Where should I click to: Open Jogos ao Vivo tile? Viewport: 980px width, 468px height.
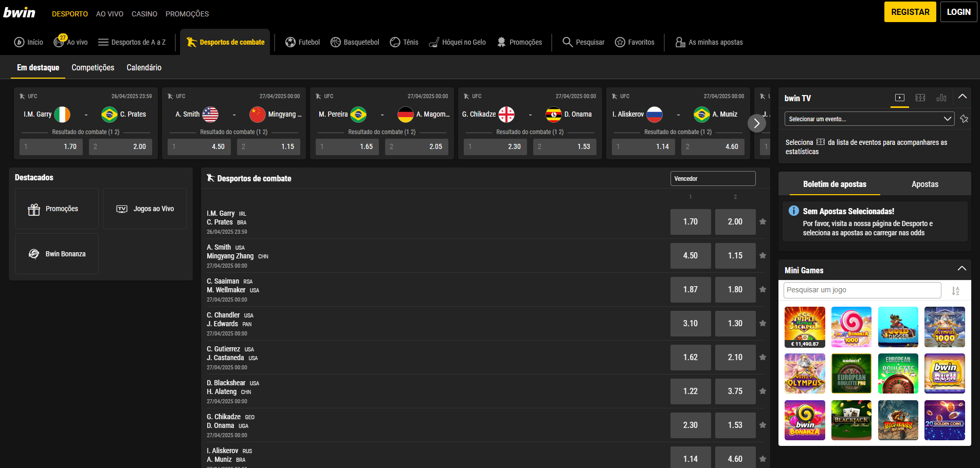[144, 209]
